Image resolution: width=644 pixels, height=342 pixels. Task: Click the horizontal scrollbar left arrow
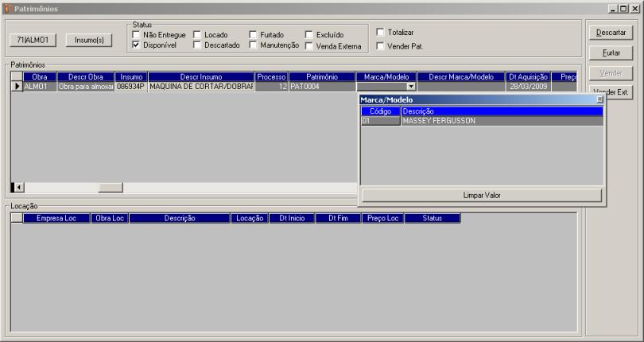(x=17, y=188)
